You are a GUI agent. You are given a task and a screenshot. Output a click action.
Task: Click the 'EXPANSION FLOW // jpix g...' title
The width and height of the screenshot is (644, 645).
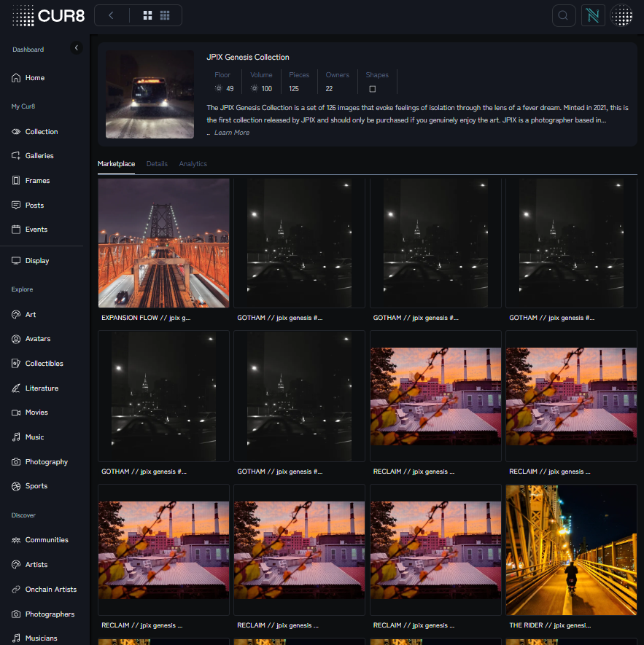click(x=146, y=318)
